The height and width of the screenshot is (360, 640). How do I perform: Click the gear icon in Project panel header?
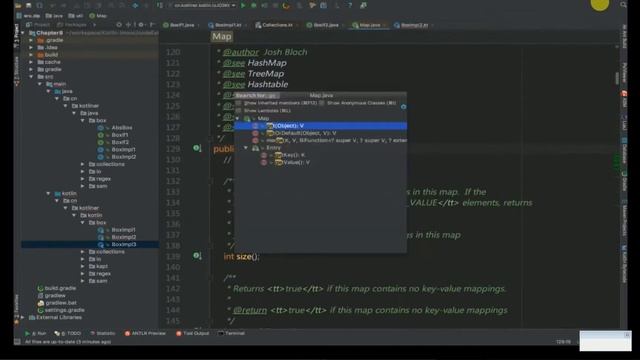pos(141,25)
